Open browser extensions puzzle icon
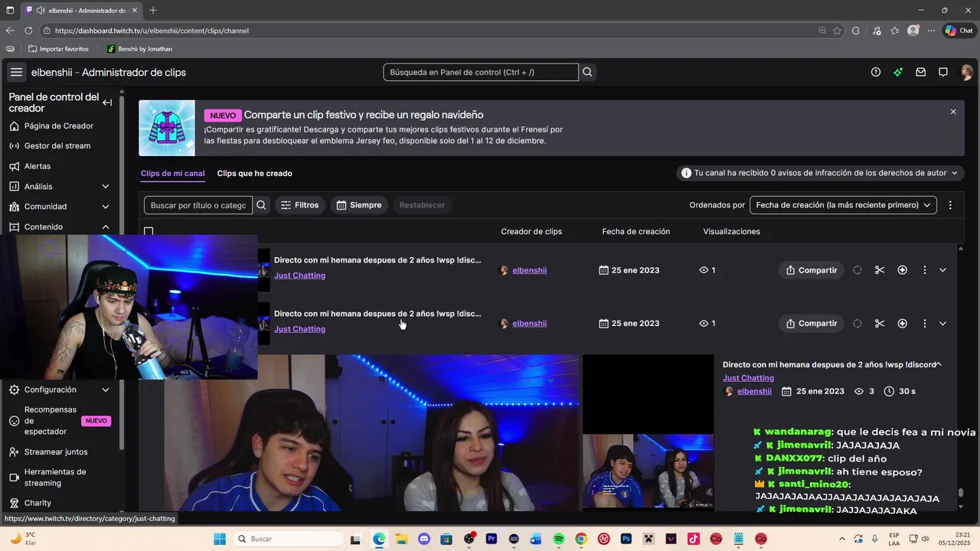980x551 pixels. click(x=856, y=31)
